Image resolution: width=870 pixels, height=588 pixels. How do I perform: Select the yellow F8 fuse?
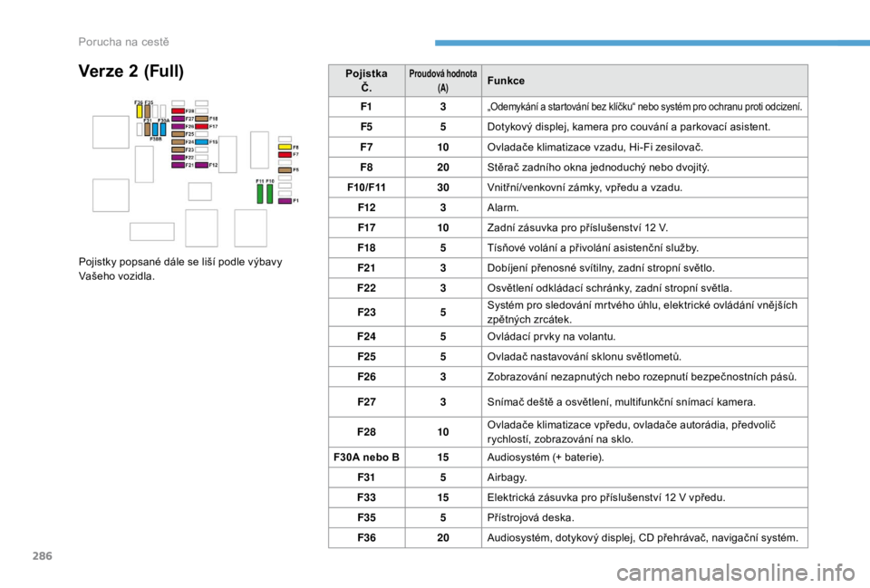[x=285, y=146]
